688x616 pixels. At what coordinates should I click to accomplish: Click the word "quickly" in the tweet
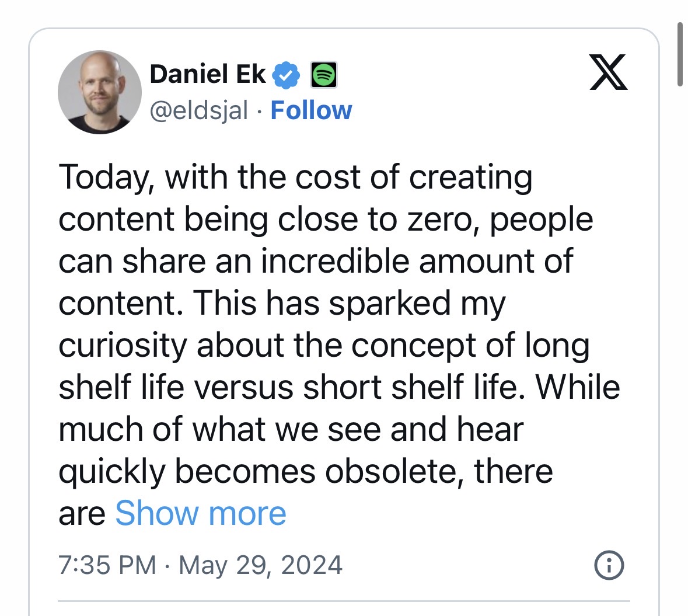point(112,472)
